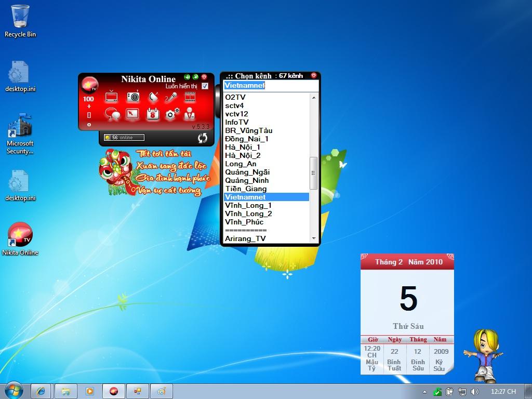Select the Vĩnh_Long_2 channel
This screenshot has height=399, width=532.
pos(267,214)
